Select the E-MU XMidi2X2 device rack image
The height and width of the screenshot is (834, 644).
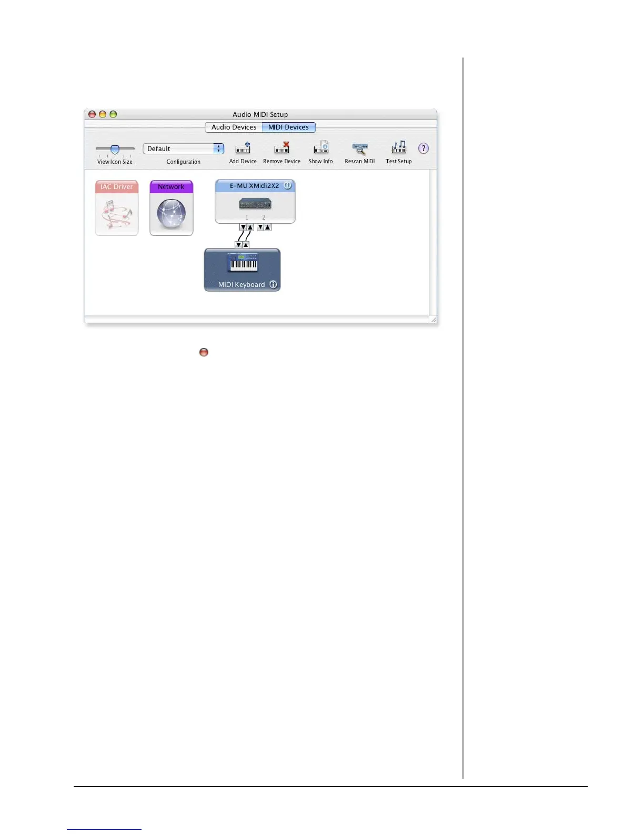pos(255,204)
